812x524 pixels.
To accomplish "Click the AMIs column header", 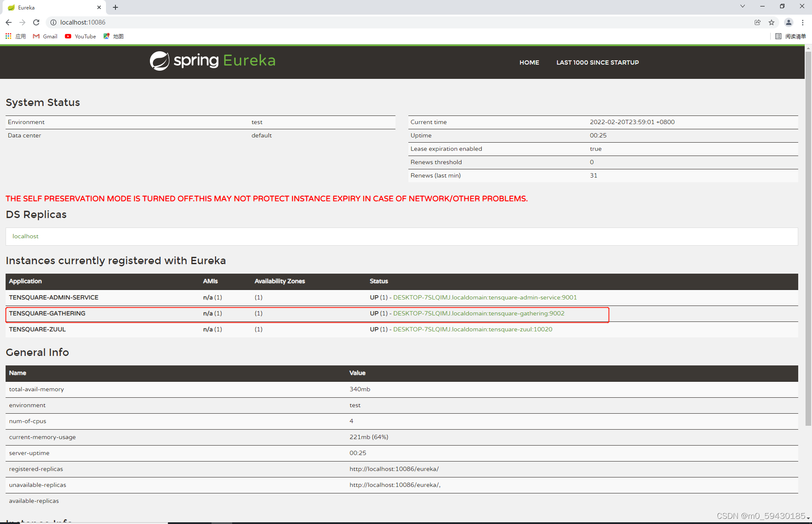I will click(x=210, y=281).
